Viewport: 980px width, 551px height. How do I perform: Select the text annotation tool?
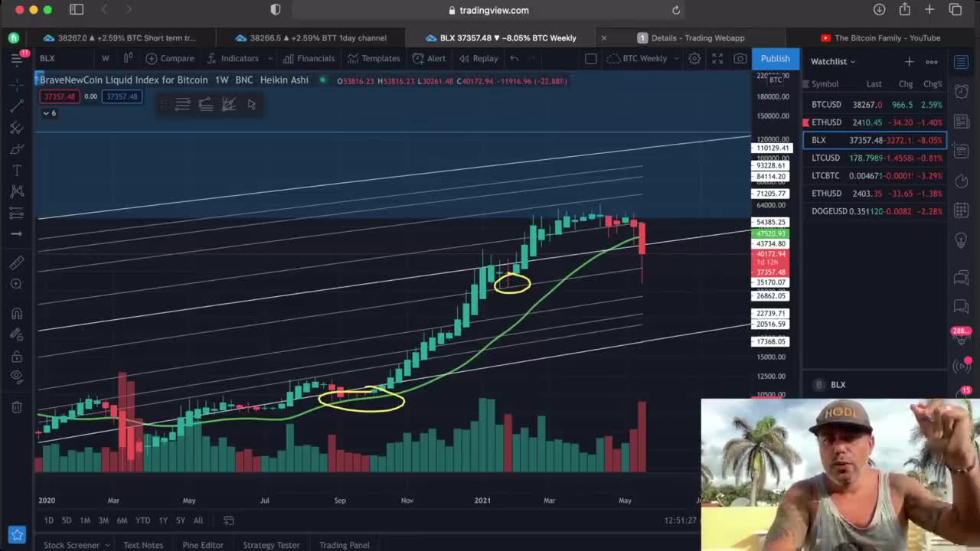[x=17, y=170]
